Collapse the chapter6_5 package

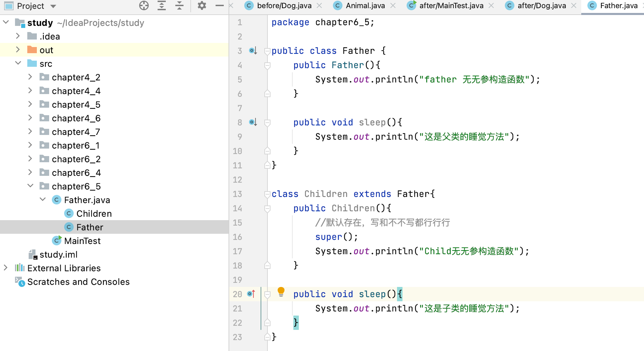pos(30,186)
